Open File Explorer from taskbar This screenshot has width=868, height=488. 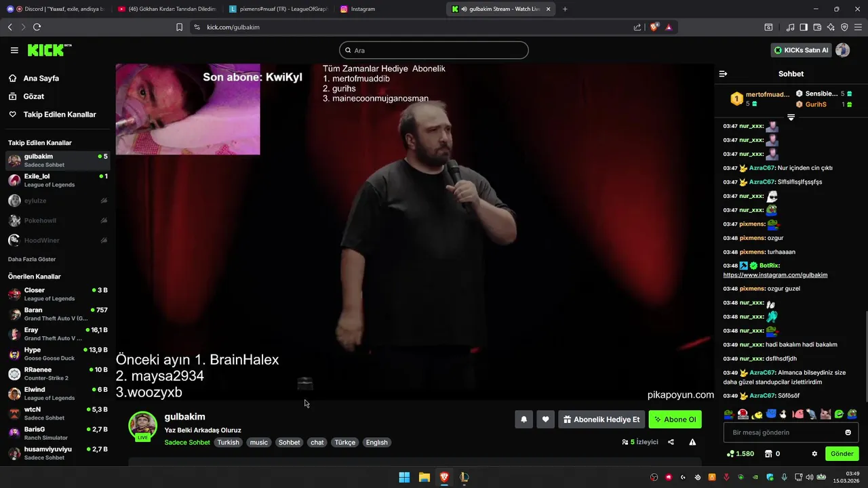pos(424,477)
